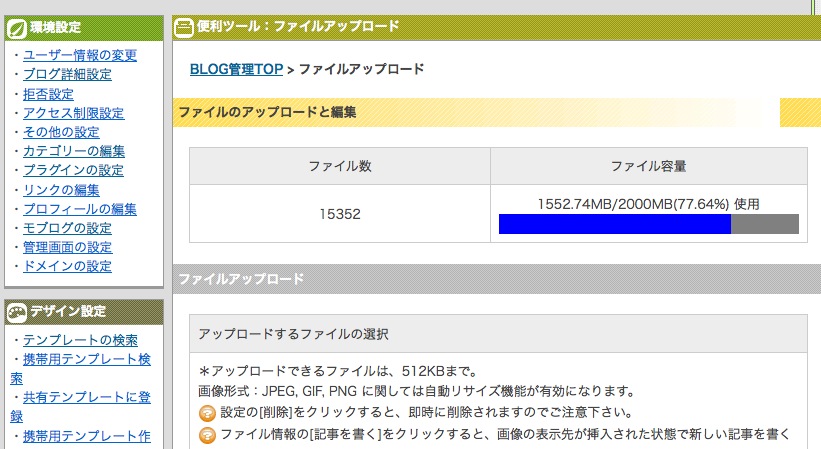Open the BLOG管理TOP breadcrumb link
Image resolution: width=821 pixels, height=449 pixels.
click(x=236, y=69)
